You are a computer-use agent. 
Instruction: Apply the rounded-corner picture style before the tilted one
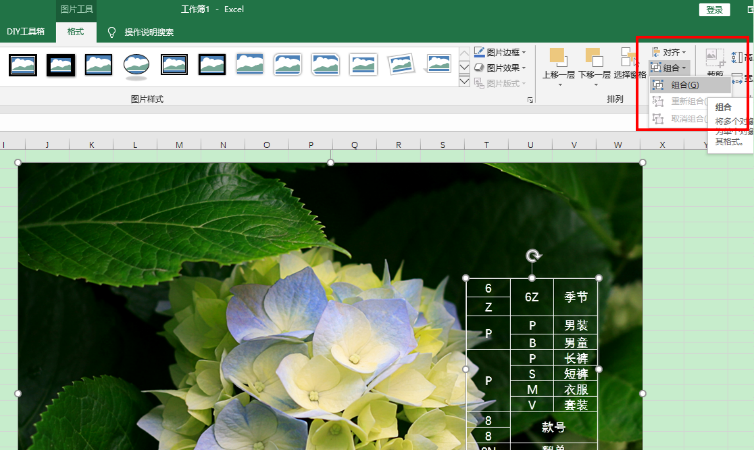click(x=363, y=65)
